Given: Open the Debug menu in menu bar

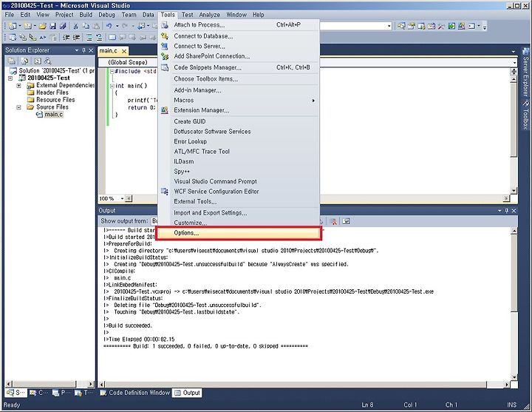Looking at the screenshot, I should tap(107, 15).
